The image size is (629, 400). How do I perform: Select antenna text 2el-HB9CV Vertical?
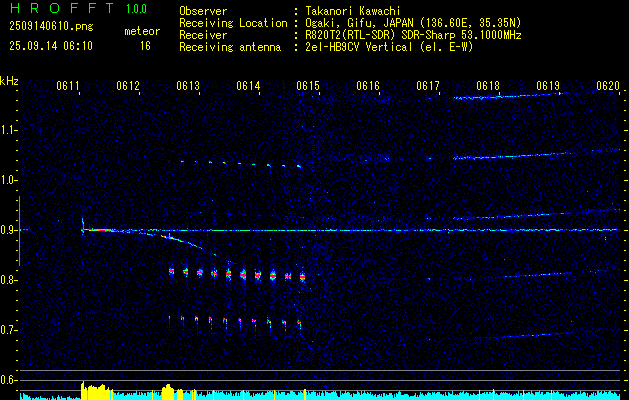[x=359, y=47]
